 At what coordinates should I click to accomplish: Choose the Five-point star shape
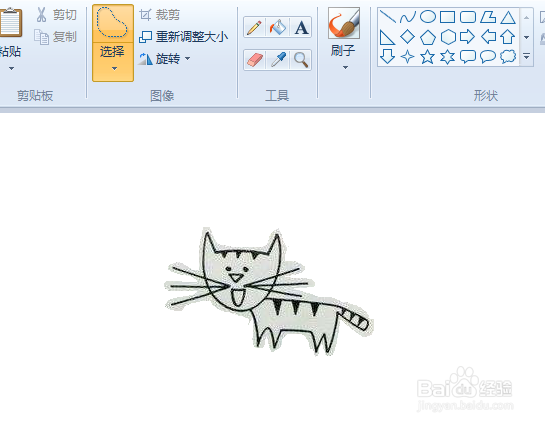(428, 57)
